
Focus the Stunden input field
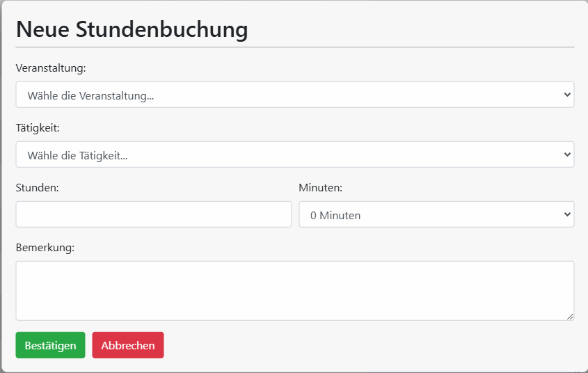click(154, 214)
